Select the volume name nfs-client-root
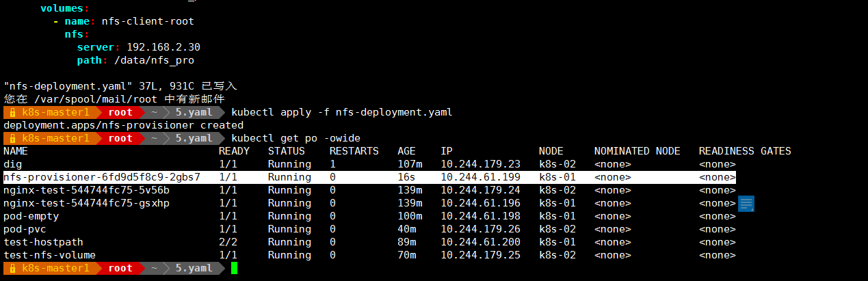The image size is (868, 281). 148,21
